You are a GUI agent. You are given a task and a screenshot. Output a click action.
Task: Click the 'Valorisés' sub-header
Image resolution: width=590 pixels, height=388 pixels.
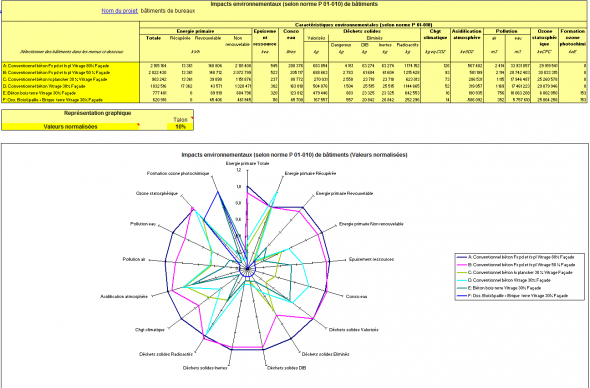(x=316, y=38)
